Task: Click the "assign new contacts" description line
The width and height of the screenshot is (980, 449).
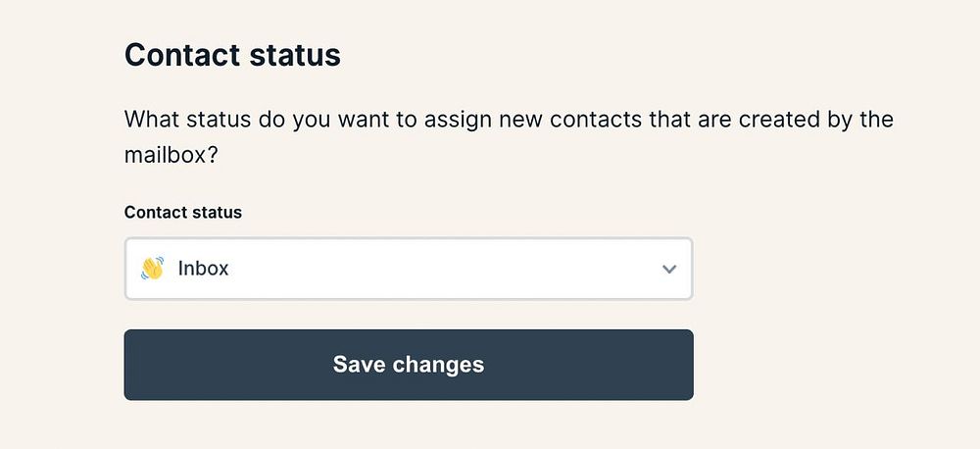Action: tap(509, 120)
